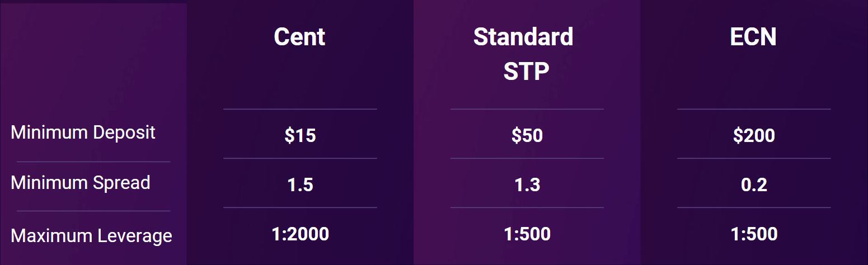The width and height of the screenshot is (868, 265).
Task: Click the Standard STP 1:500 leverage value
Action: [527, 234]
